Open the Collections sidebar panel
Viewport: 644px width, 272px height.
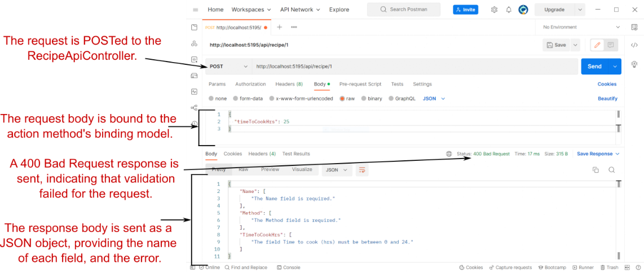pyautogui.click(x=194, y=28)
